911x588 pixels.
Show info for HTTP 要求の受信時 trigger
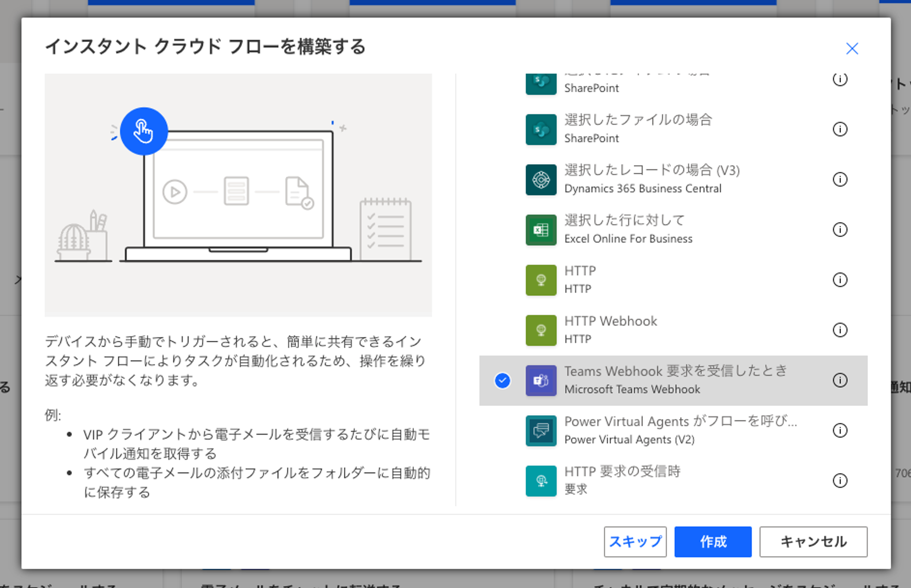coord(840,480)
